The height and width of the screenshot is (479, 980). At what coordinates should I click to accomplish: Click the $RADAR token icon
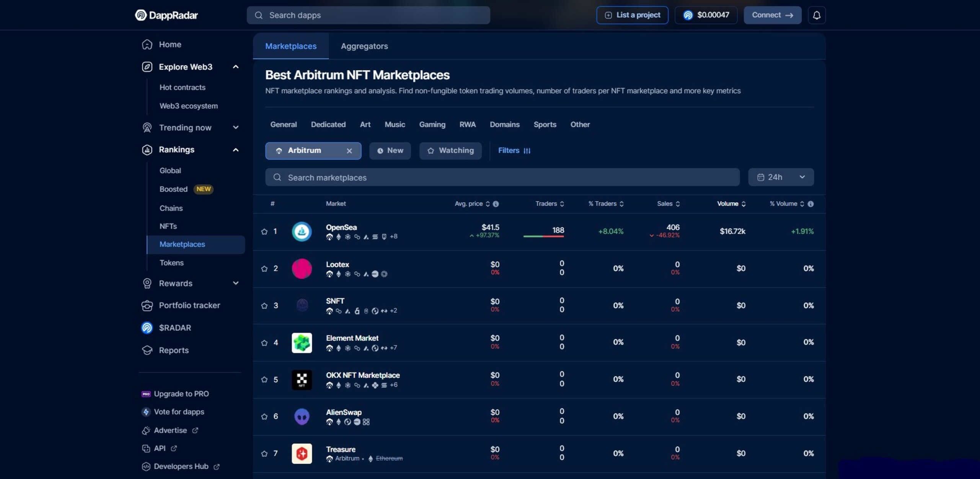point(147,327)
